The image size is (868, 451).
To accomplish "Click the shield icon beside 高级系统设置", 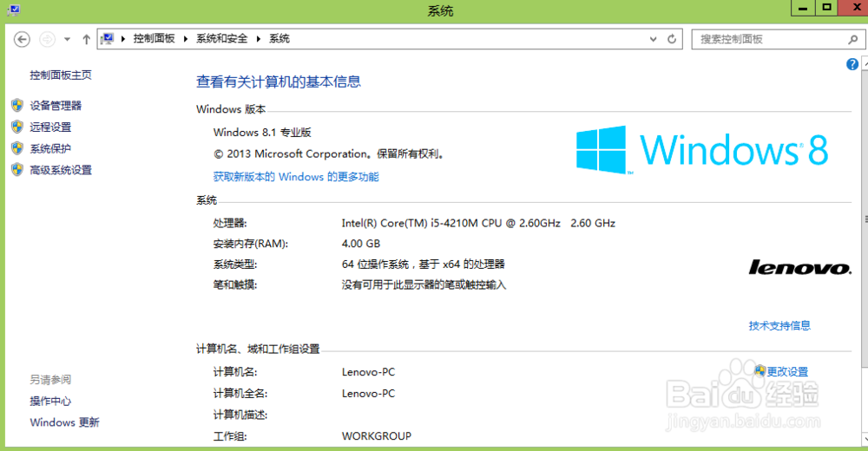I will tap(17, 169).
